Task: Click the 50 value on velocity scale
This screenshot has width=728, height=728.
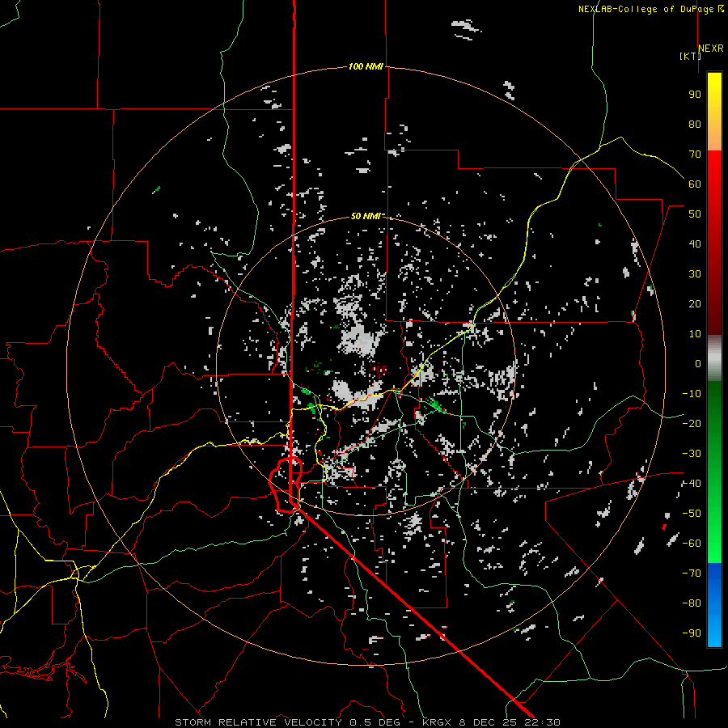Action: coord(695,214)
